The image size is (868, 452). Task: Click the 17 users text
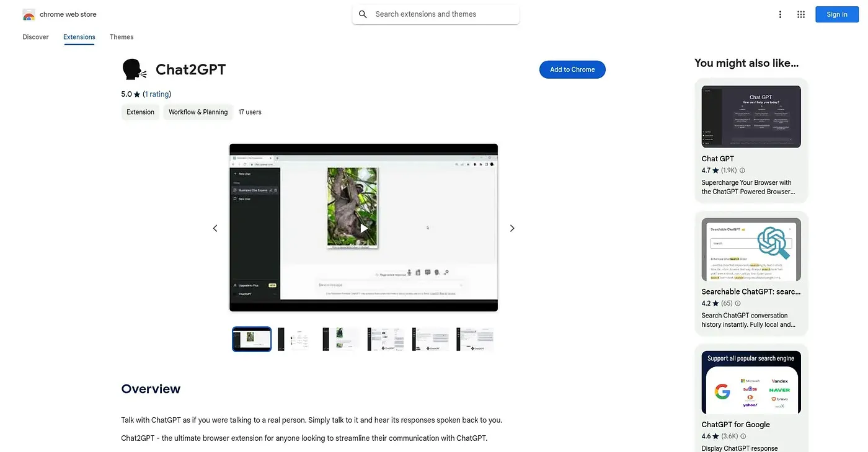(250, 112)
